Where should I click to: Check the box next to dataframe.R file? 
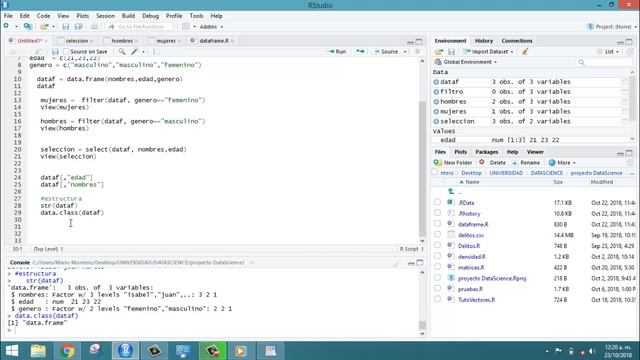point(437,224)
